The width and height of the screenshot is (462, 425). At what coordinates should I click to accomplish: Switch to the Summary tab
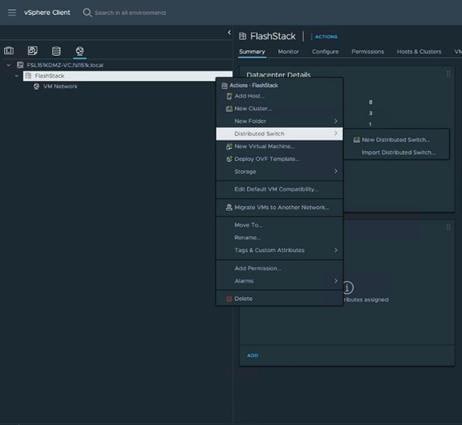(x=252, y=52)
